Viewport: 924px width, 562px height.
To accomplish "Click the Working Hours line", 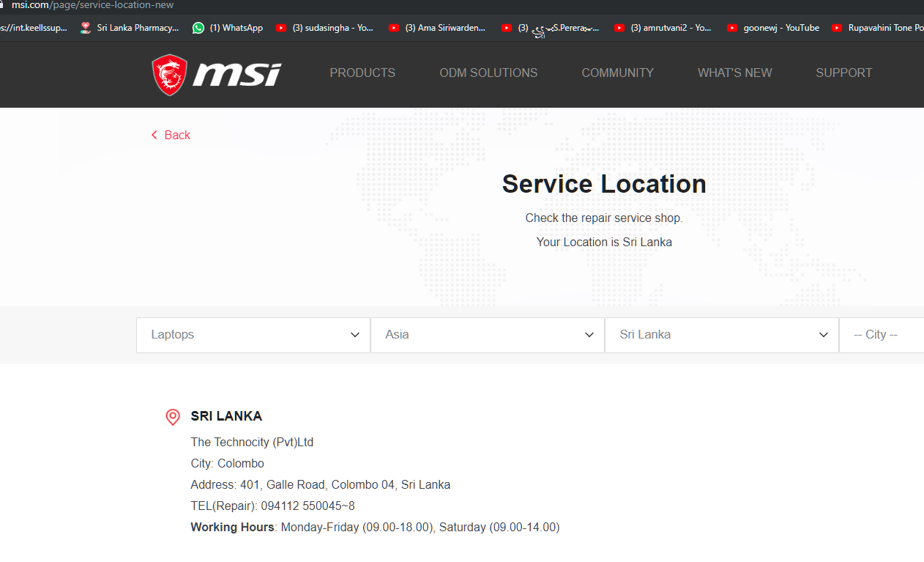I will [x=375, y=528].
